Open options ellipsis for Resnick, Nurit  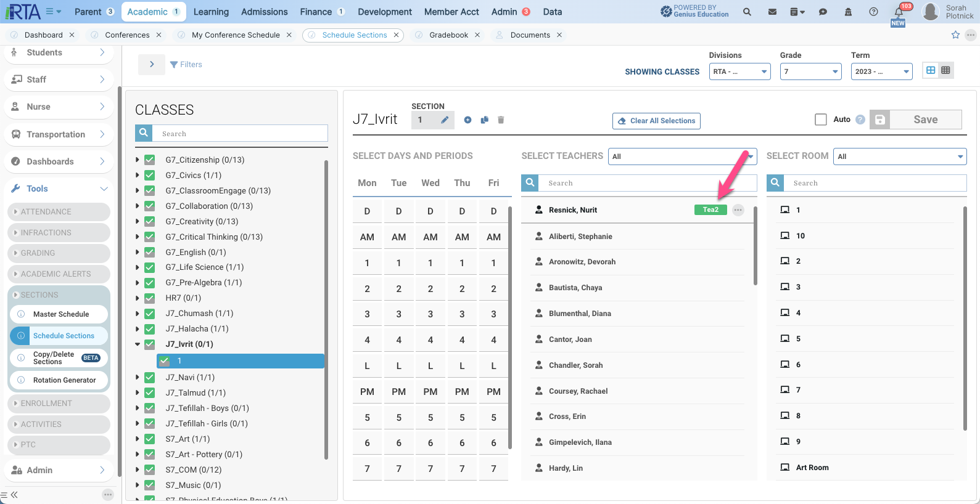(738, 210)
